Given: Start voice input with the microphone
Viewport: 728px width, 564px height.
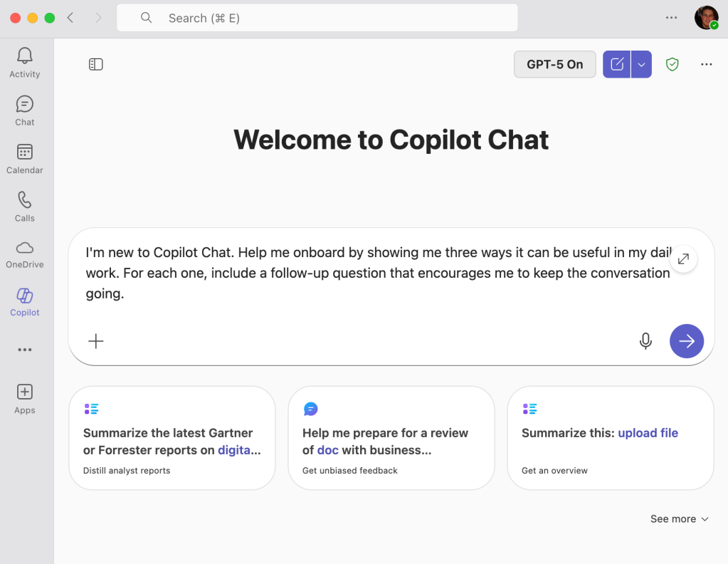Looking at the screenshot, I should pyautogui.click(x=645, y=341).
